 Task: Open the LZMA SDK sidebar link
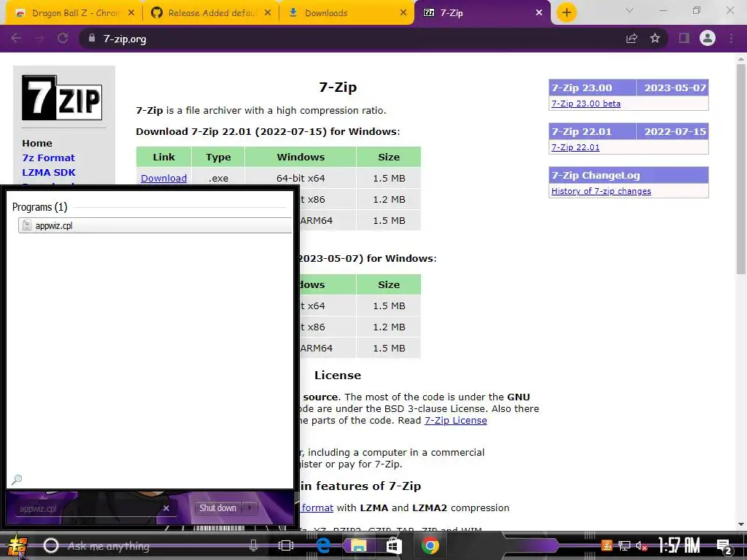click(x=49, y=172)
